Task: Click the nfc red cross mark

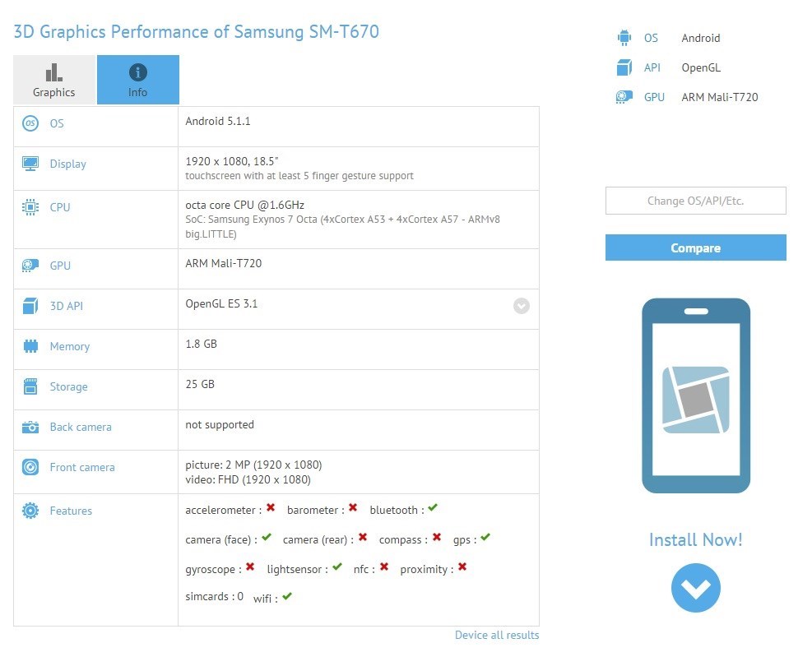Action: click(383, 567)
